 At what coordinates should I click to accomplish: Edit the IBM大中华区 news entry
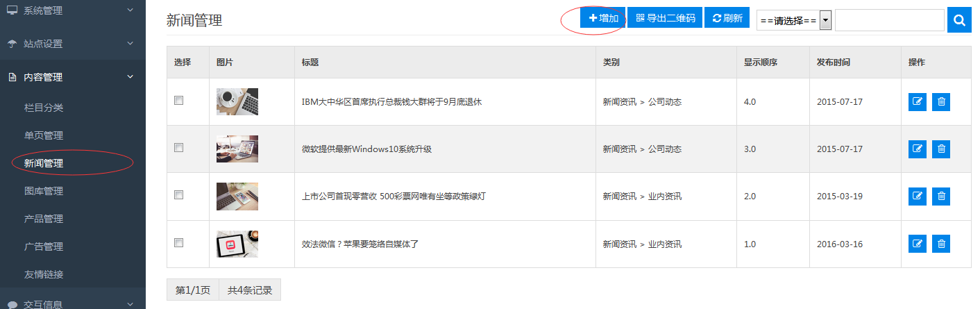pos(917,101)
